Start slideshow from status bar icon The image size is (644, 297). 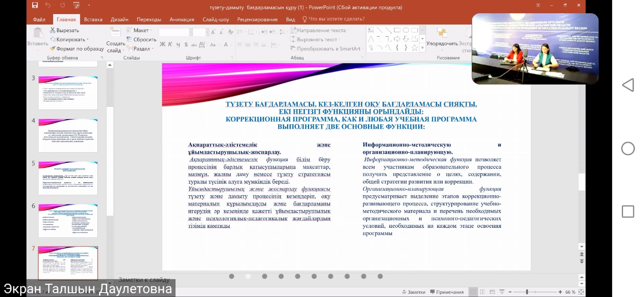click(x=502, y=292)
